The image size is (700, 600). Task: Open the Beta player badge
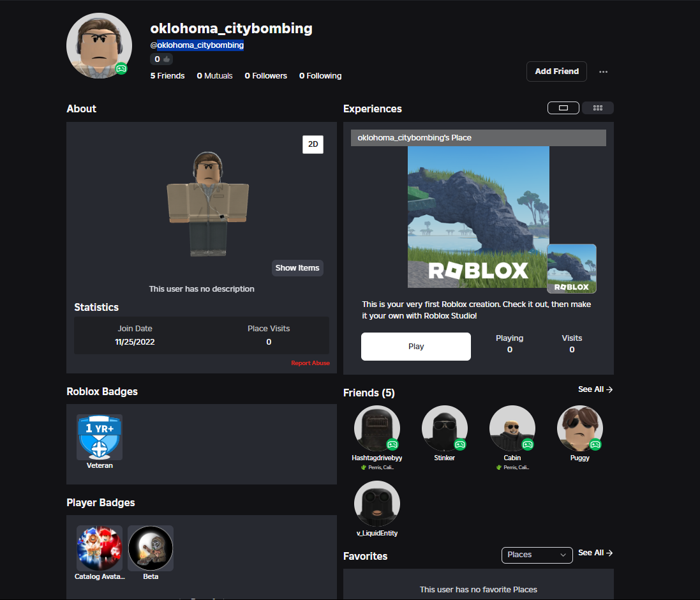click(x=151, y=548)
